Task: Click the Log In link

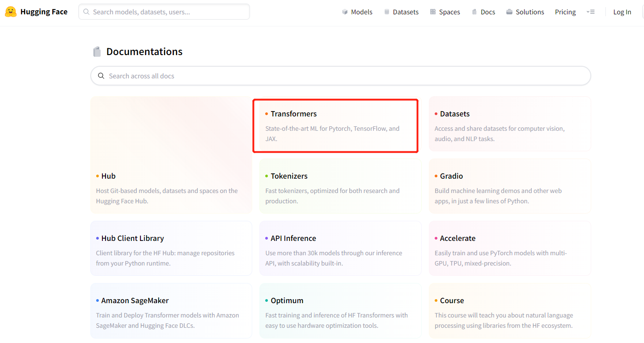Action: click(622, 12)
